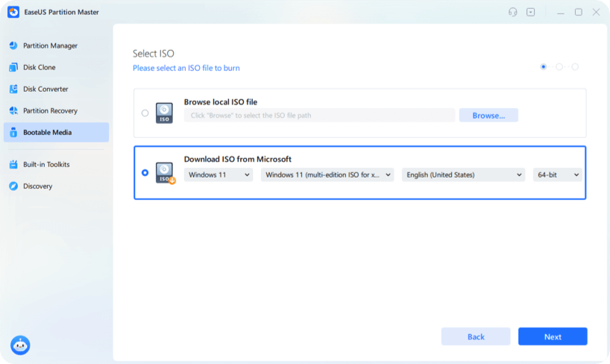This screenshot has width=610, height=364.
Task: Click 'Download ISO from Microsoft' label
Action: [x=238, y=159]
